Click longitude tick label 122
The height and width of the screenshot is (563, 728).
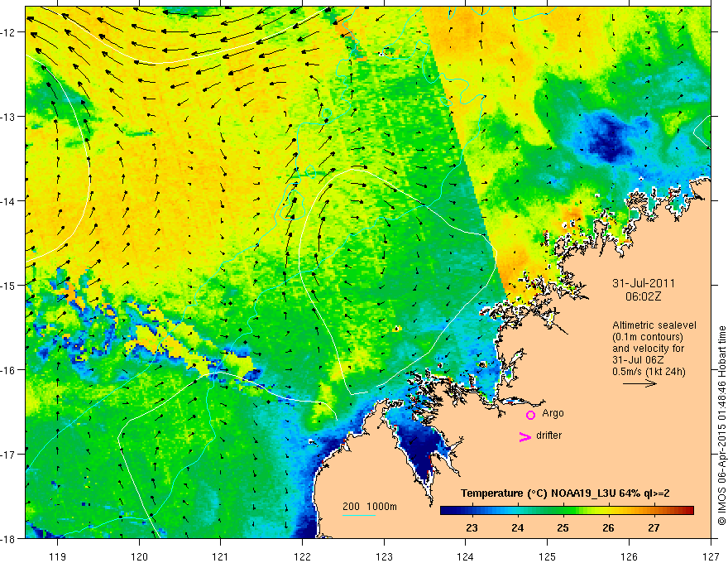(x=302, y=556)
